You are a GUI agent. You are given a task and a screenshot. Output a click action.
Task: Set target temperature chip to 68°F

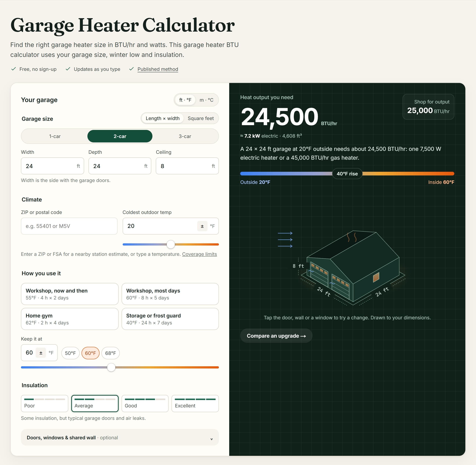click(110, 353)
